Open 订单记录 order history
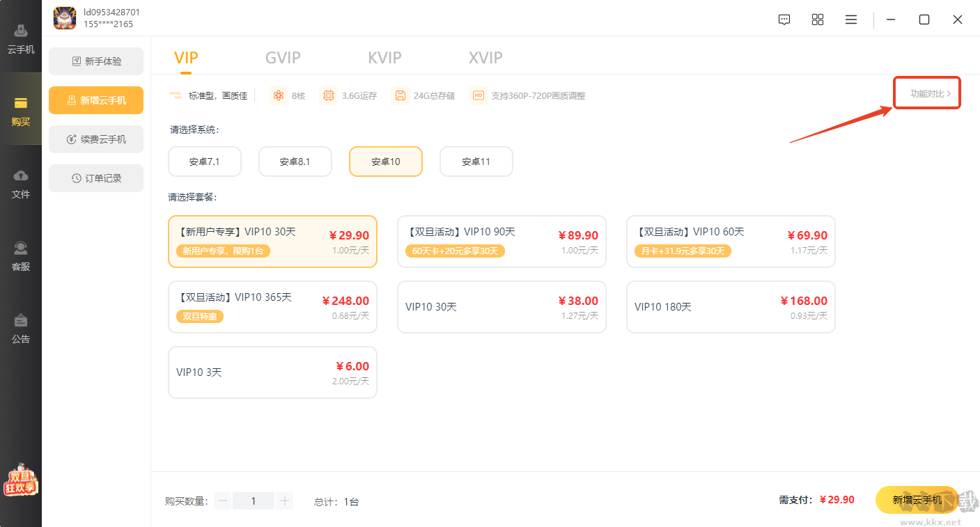 [96, 178]
